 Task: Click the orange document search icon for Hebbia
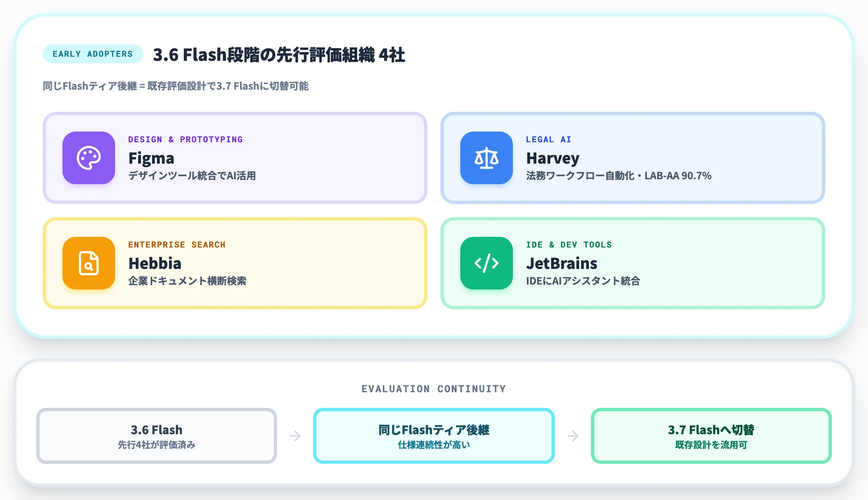(89, 263)
